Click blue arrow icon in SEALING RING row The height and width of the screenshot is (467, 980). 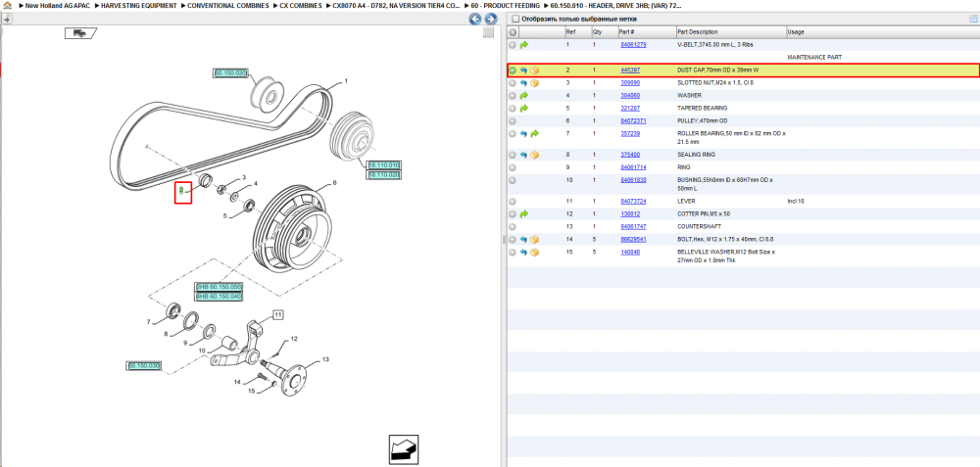click(523, 155)
